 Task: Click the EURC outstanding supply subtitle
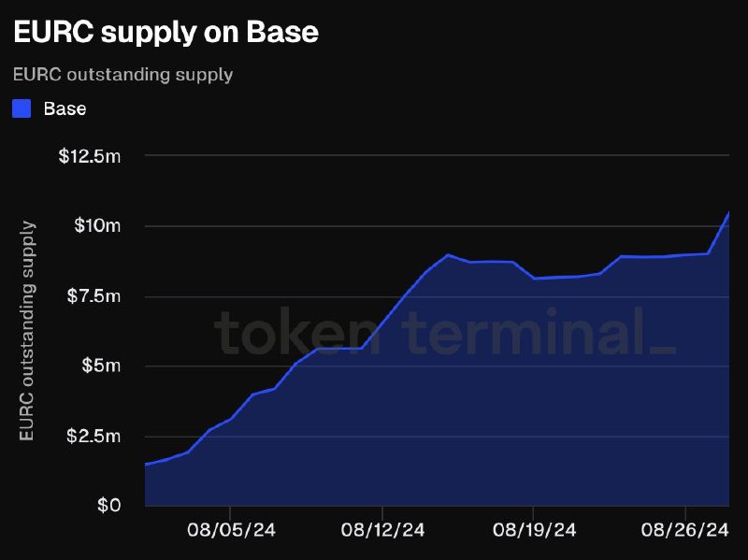coord(123,75)
